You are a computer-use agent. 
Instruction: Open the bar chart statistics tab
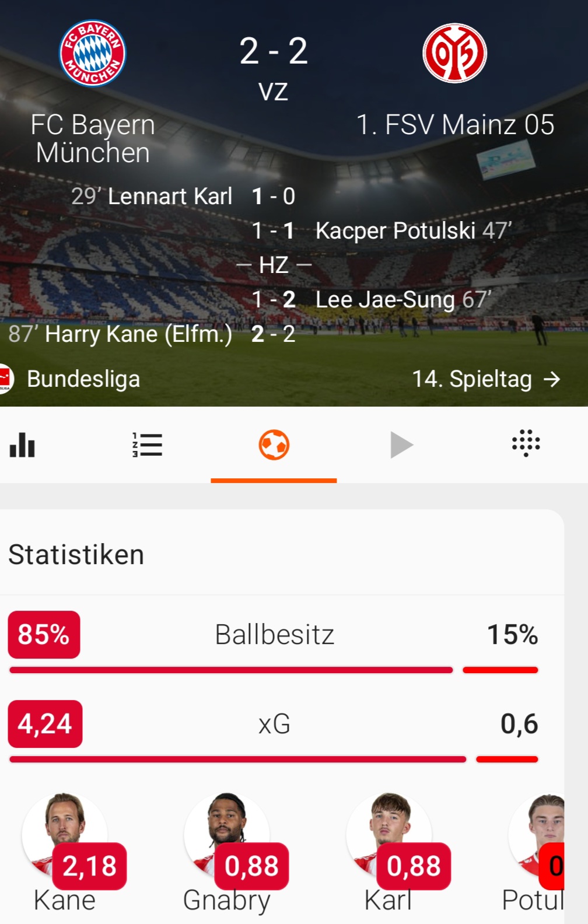(23, 445)
